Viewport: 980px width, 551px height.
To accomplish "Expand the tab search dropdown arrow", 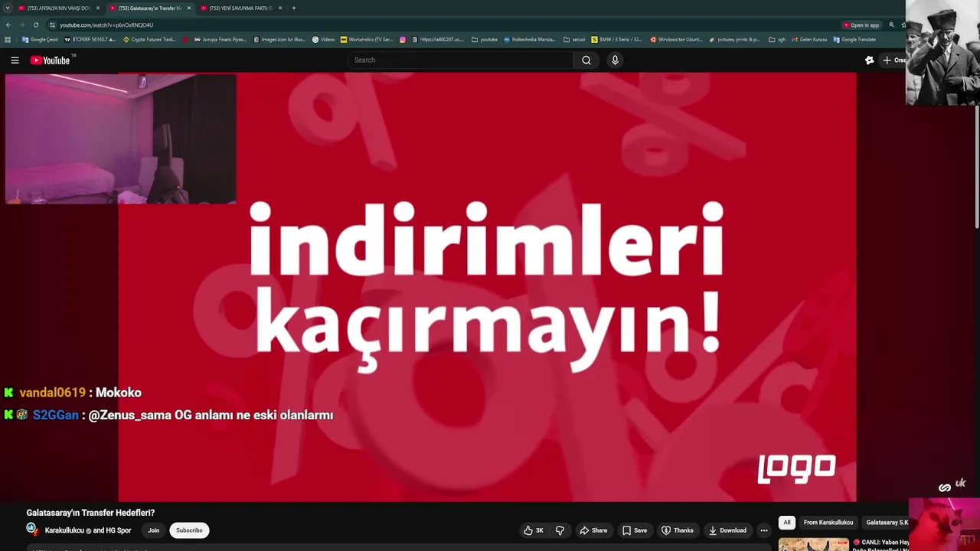I will (8, 8).
